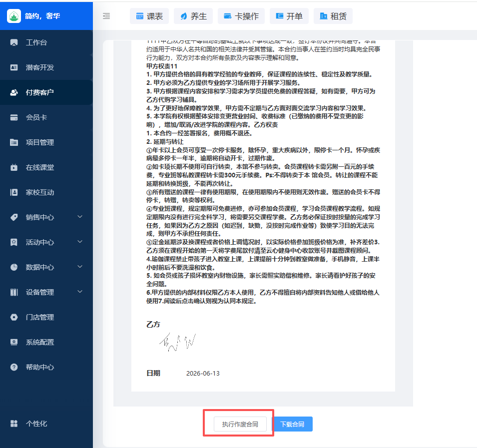Screen dimensions: 477x448
Task: Expand the 数据中心 menu chevron
Action: [80, 267]
